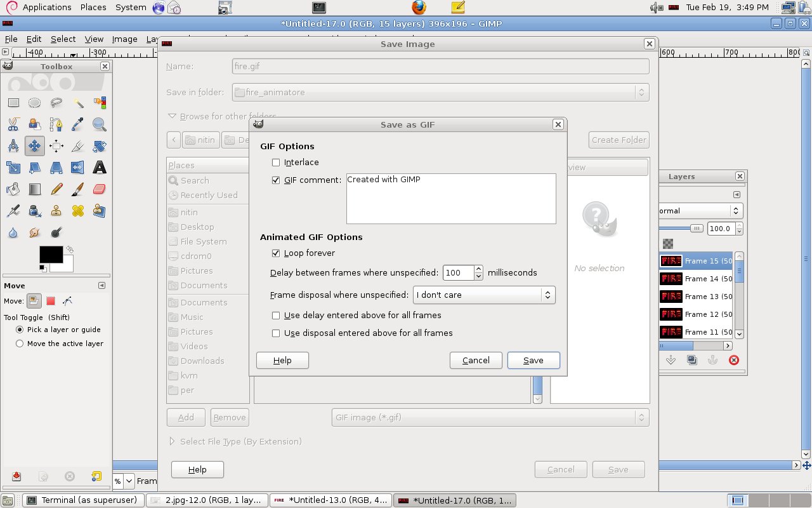Pick the Color Picker tool
The image size is (812, 508).
(x=77, y=124)
